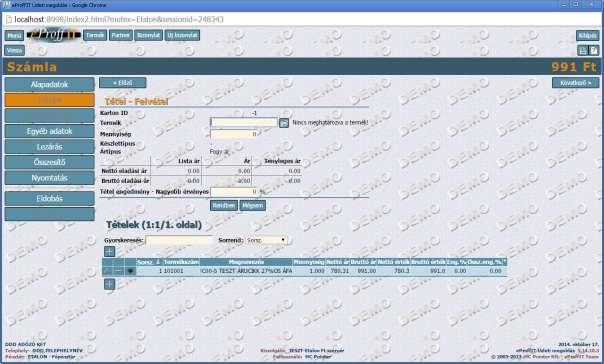Open the product lookup icon beside Termék field

tap(284, 123)
